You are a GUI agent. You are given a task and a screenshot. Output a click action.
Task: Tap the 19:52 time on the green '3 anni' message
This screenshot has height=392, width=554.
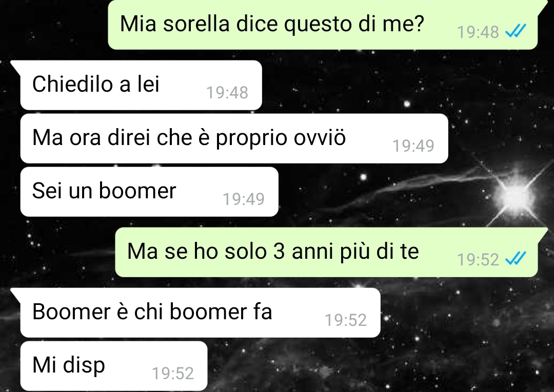[478, 260]
